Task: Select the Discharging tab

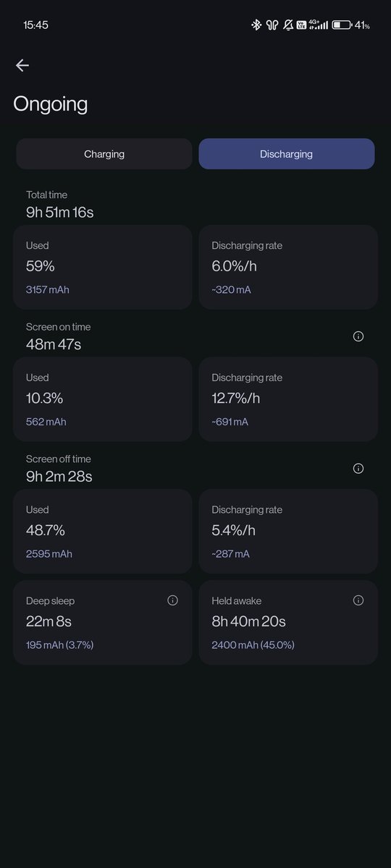Action: pyautogui.click(x=287, y=154)
